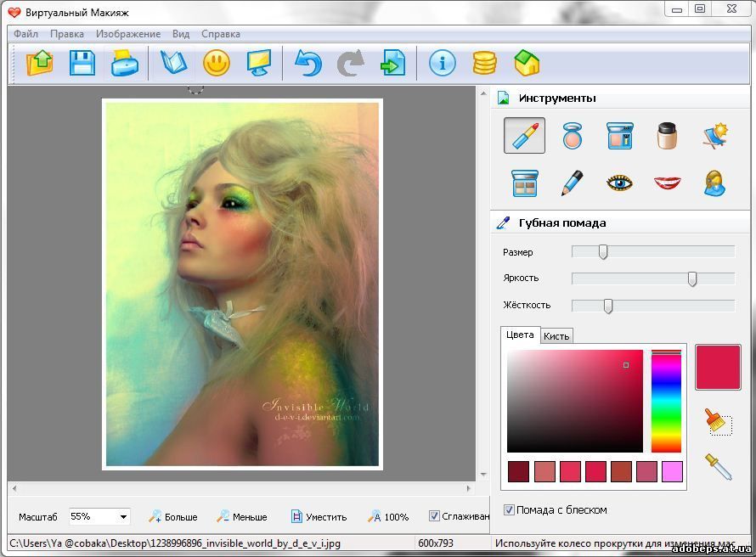
Task: Adjust the Яркость slider handle
Action: tap(692, 278)
